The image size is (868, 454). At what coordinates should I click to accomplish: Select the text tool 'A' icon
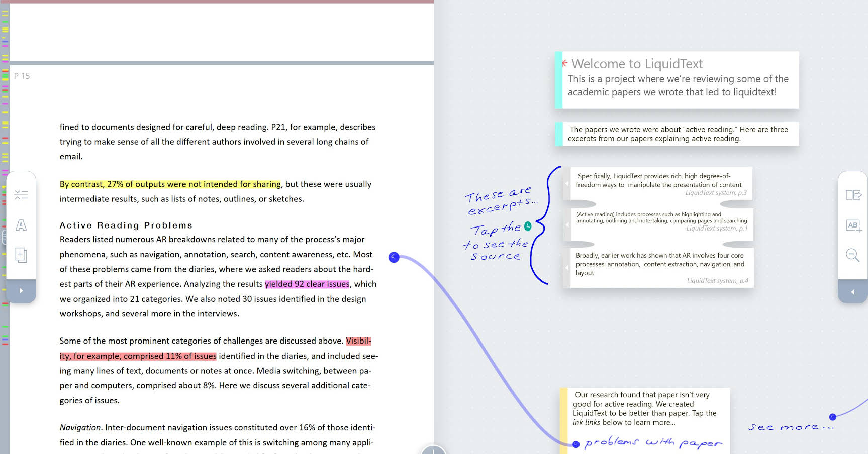21,225
